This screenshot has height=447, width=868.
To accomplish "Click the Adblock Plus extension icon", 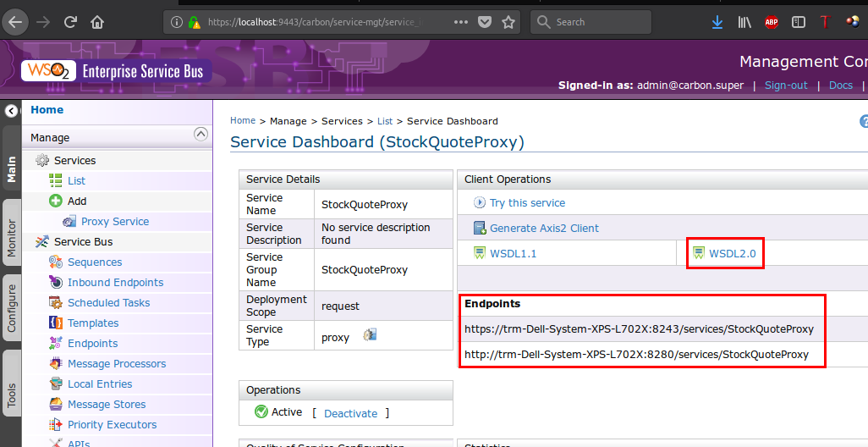I will click(x=771, y=22).
